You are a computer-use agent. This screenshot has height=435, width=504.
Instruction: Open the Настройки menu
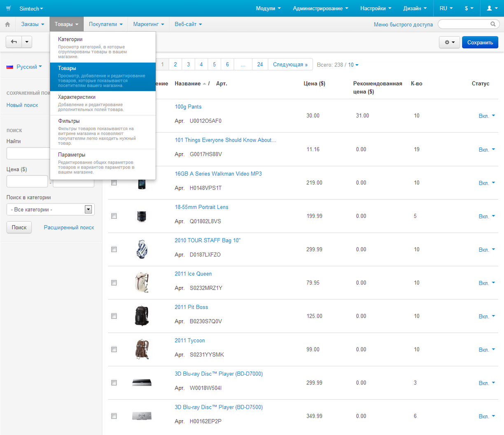click(376, 8)
